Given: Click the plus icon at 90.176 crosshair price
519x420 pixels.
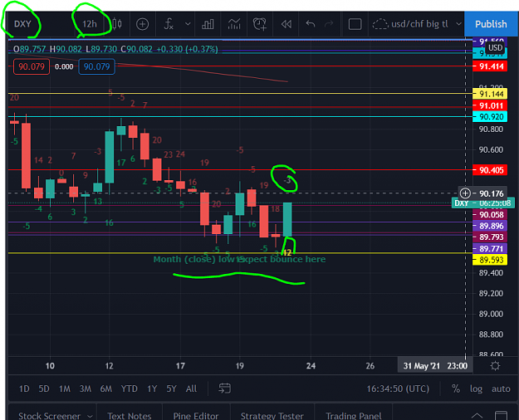Looking at the screenshot, I should pos(465,193).
